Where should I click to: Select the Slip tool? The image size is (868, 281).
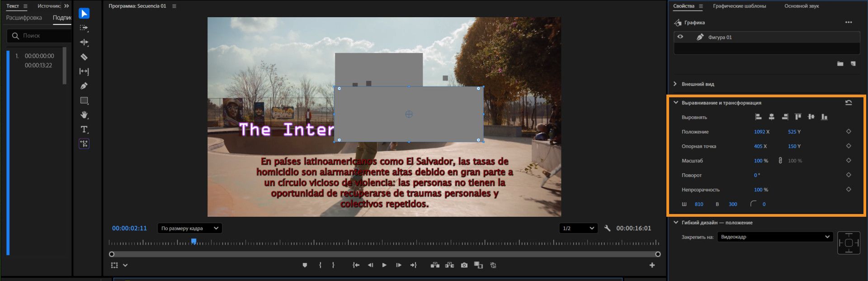pos(84,71)
